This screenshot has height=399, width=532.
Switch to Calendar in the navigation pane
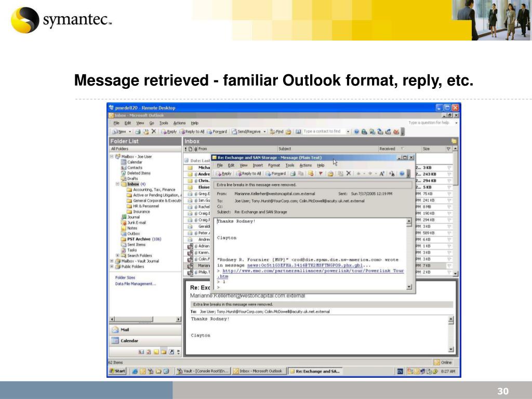[x=145, y=340]
